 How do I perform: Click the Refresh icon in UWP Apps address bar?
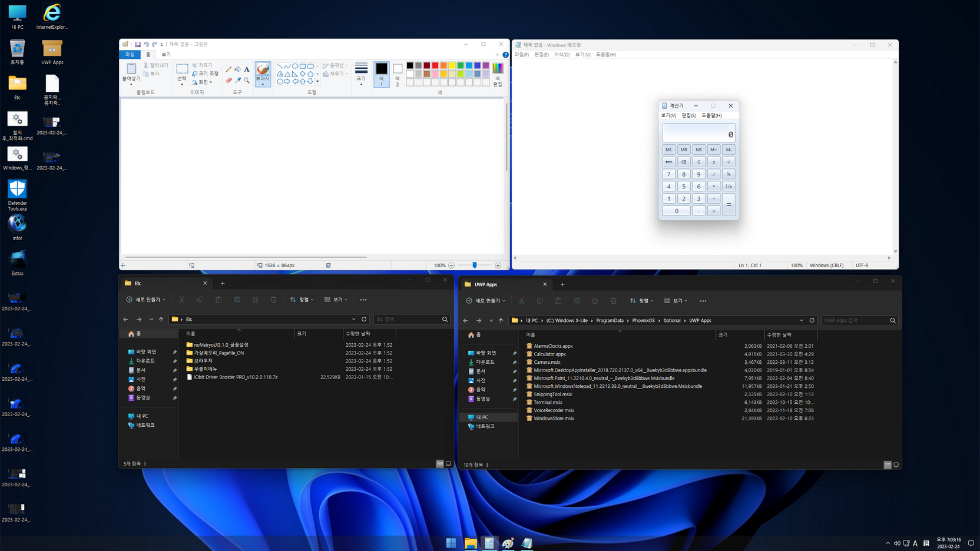812,320
